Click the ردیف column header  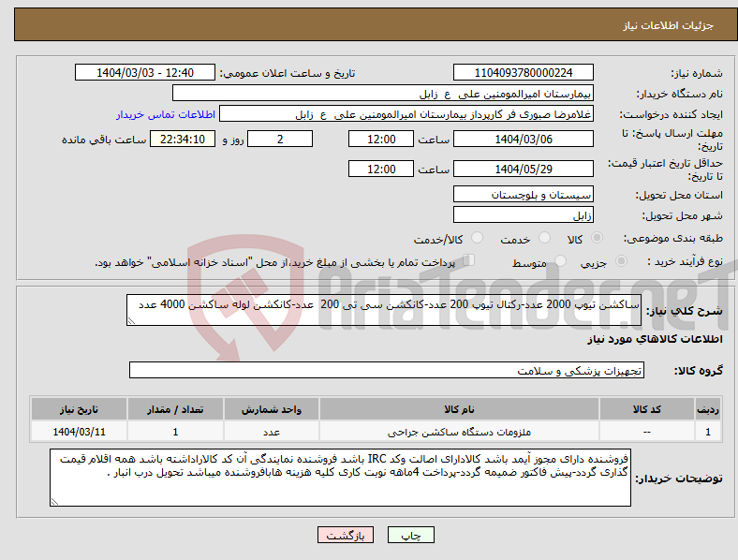(708, 409)
